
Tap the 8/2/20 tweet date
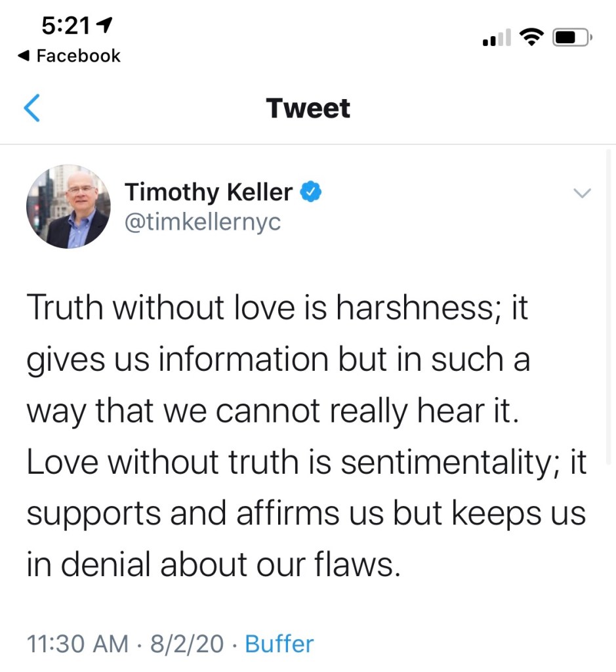(187, 644)
